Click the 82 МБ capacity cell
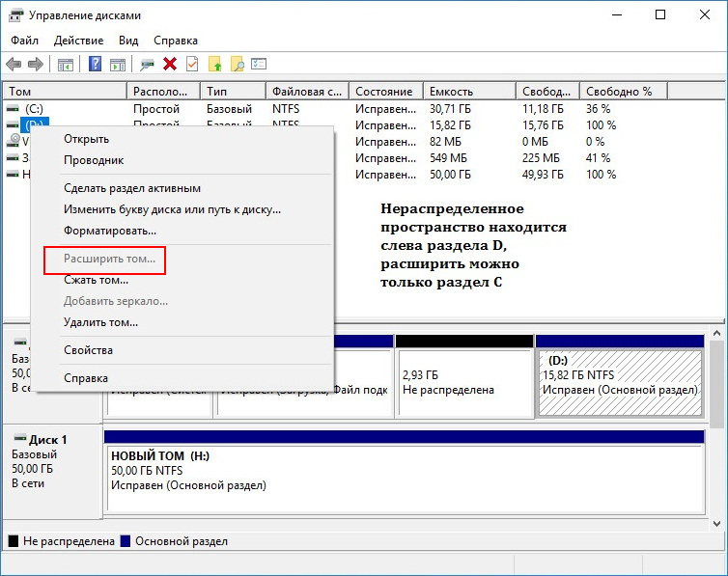Screen dimensions: 728x576 [445, 142]
